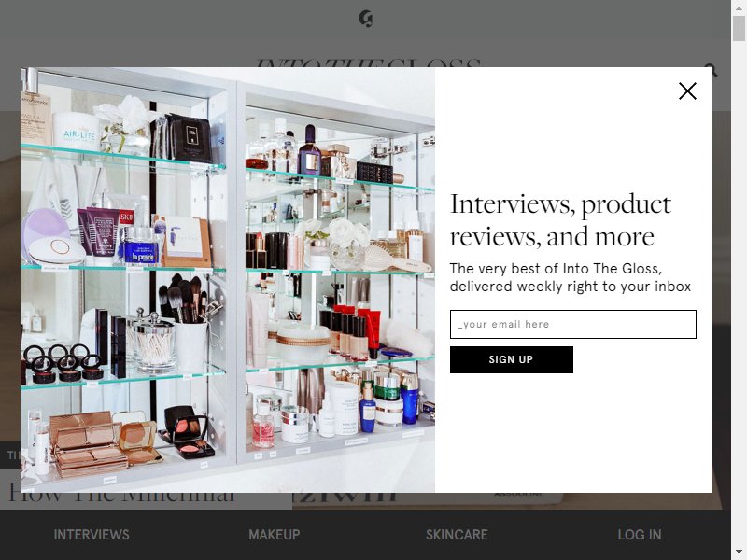This screenshot has height=560, width=747.
Task: Click the dimmed page header area
Action: 365,34
